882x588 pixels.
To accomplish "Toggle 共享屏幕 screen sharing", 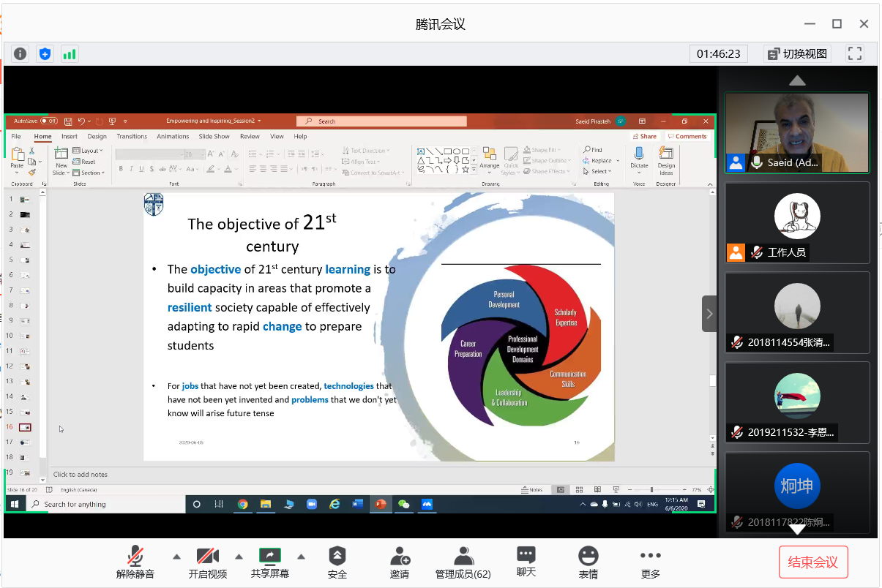I will coord(270,562).
